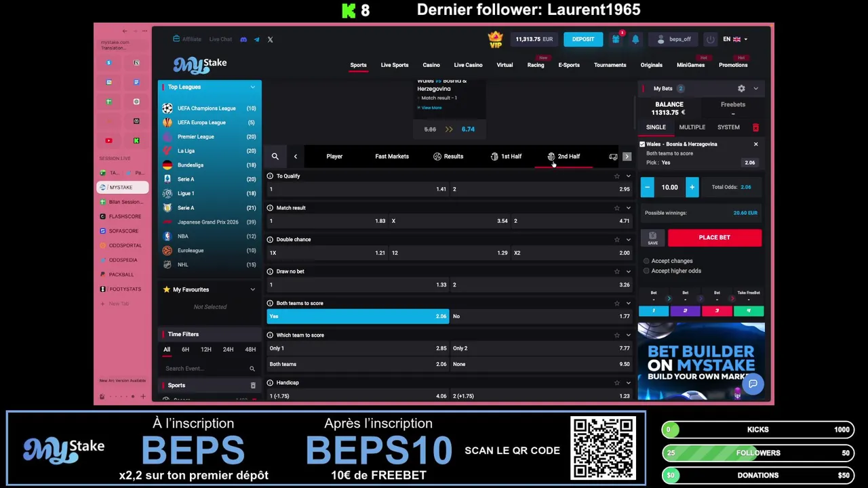The height and width of the screenshot is (488, 868).
Task: Select the 48H time filter
Action: (x=250, y=350)
